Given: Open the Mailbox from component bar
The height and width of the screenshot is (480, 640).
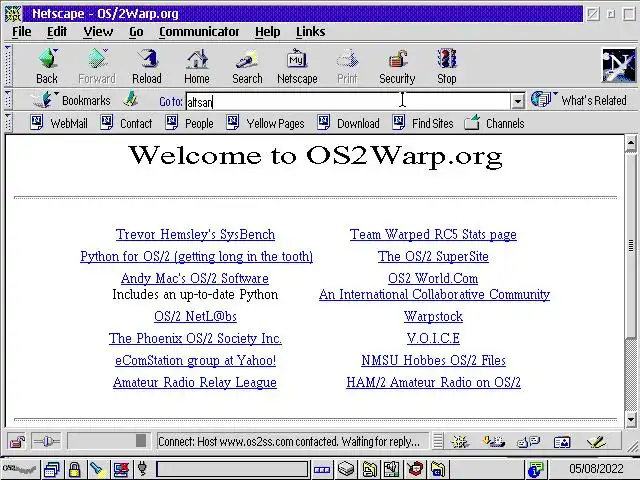Looking at the screenshot, I should coord(493,442).
